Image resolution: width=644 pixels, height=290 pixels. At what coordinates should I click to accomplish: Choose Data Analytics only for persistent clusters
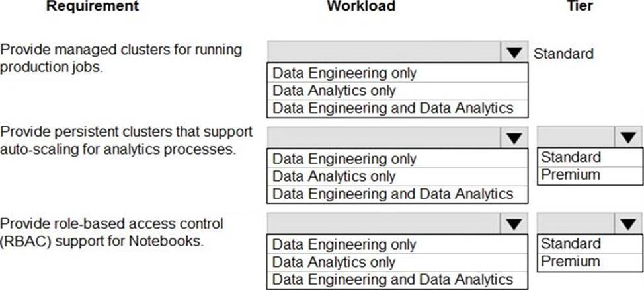click(397, 176)
